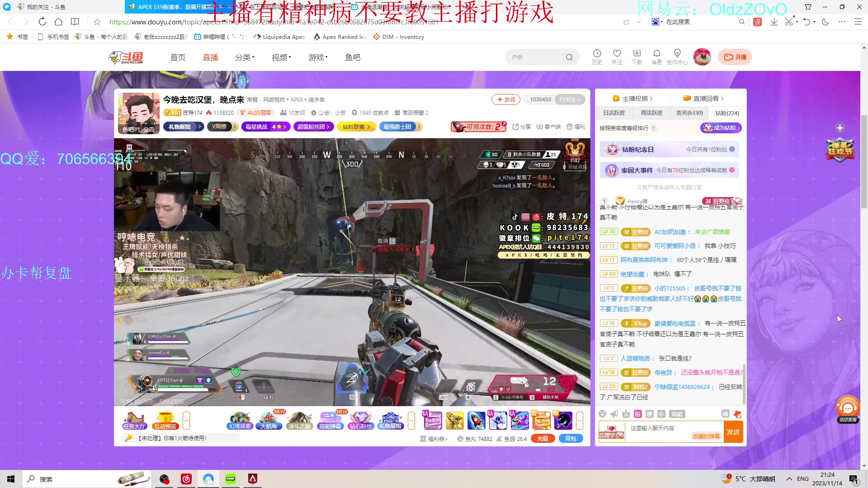Open Windows Start menu
This screenshot has height=488, width=868.
click(x=11, y=479)
